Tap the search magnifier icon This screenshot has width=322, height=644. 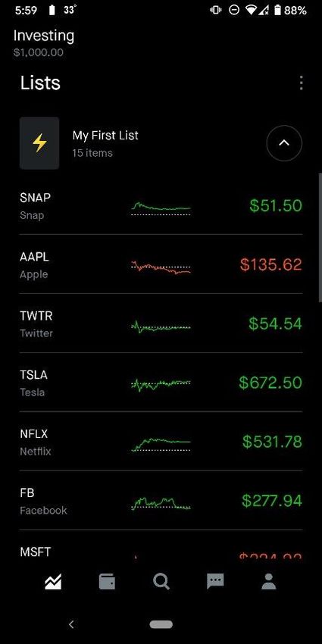[161, 582]
